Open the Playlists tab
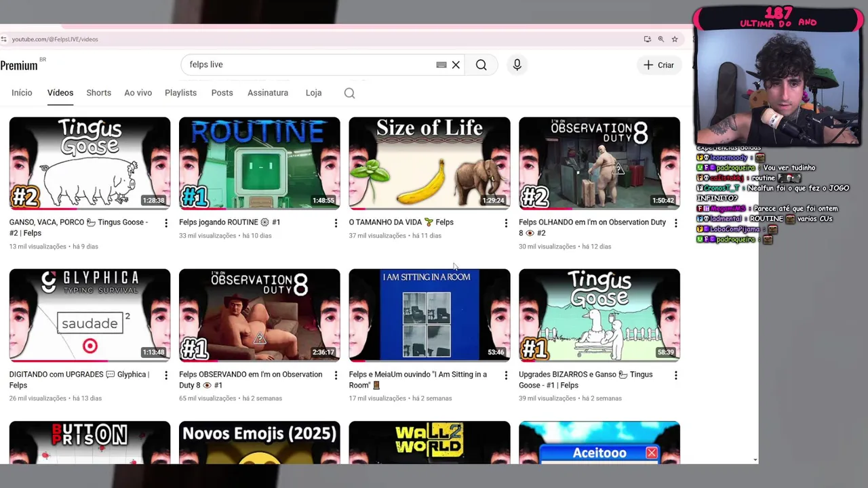Image resolution: width=868 pixels, height=488 pixels. (x=180, y=93)
